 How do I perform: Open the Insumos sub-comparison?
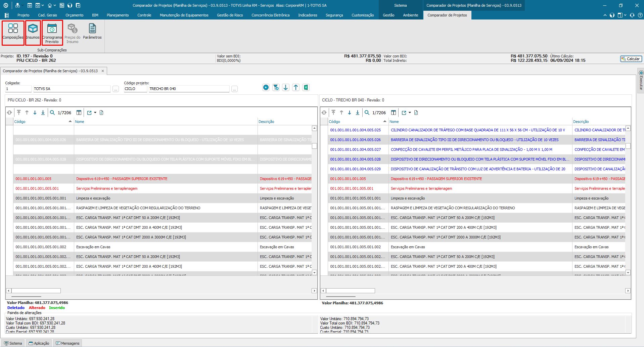pos(33,33)
